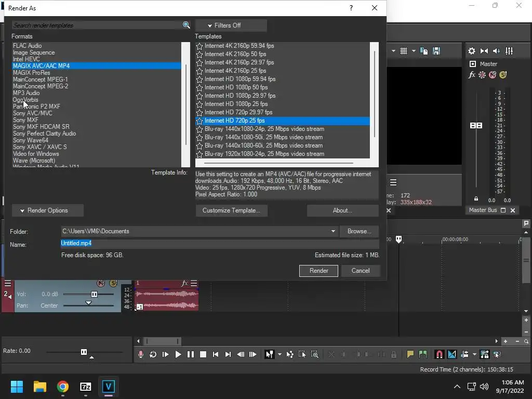Open audio track 2 hamburger menu
Screen dimensions: 532x399
pyautogui.click(x=8, y=283)
